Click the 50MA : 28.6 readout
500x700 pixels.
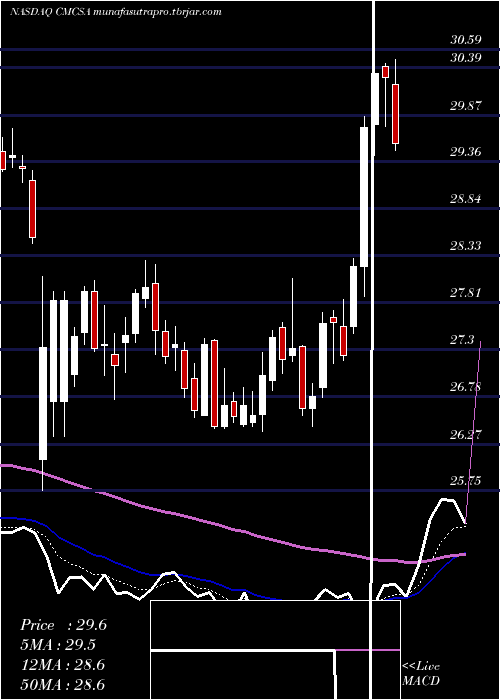point(62,685)
